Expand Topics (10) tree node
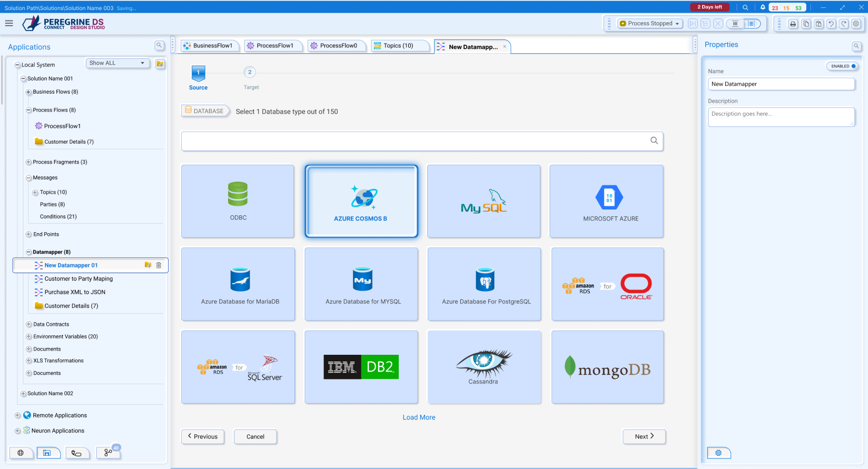 [35, 193]
